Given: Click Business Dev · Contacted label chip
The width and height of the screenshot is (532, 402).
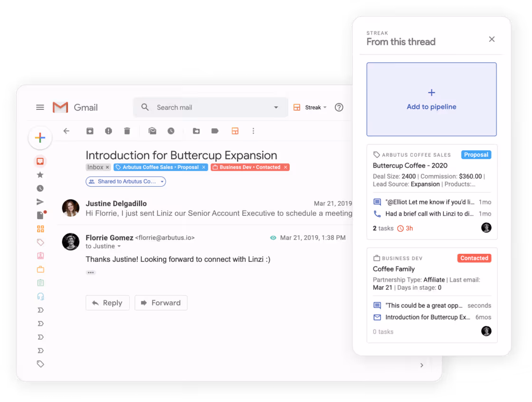Looking at the screenshot, I should pos(250,167).
